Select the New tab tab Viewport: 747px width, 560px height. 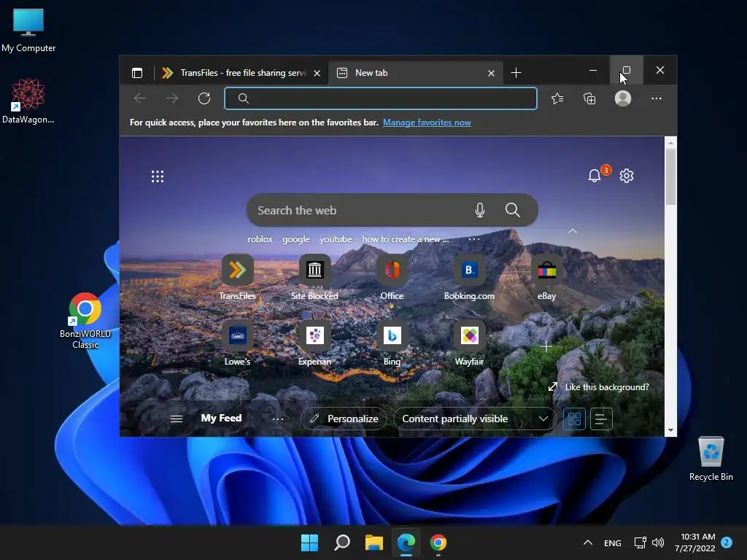[416, 73]
